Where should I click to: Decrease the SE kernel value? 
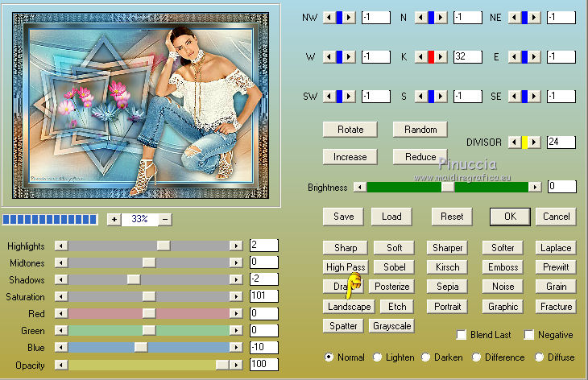tap(514, 97)
